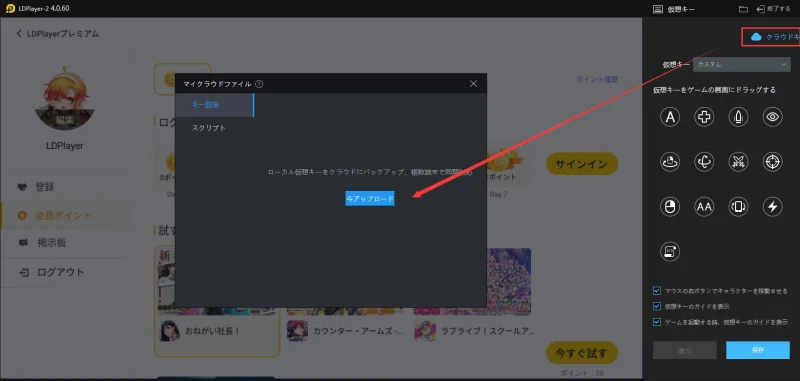800x381 pixels.
Task: Open 登録 in the sidebar
Action: click(x=65, y=187)
